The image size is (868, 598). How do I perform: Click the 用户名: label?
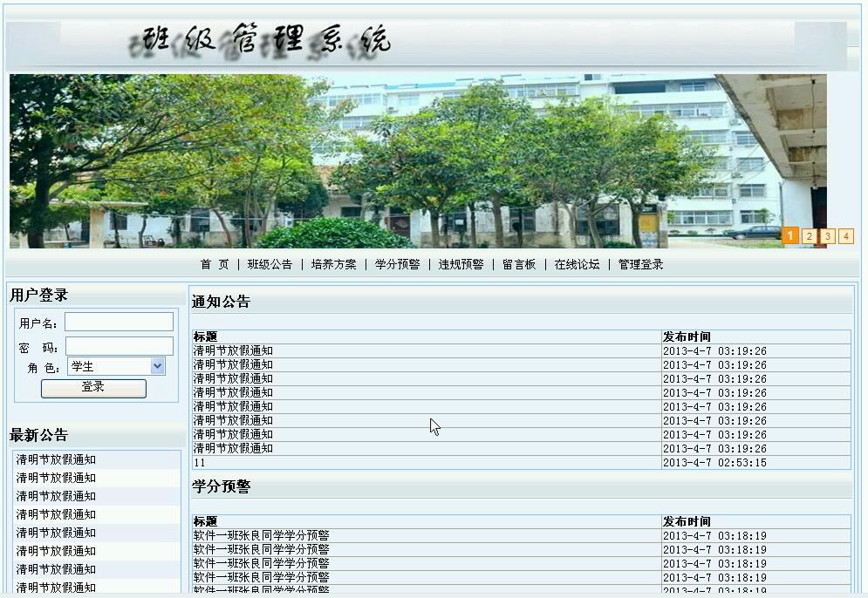pos(38,323)
